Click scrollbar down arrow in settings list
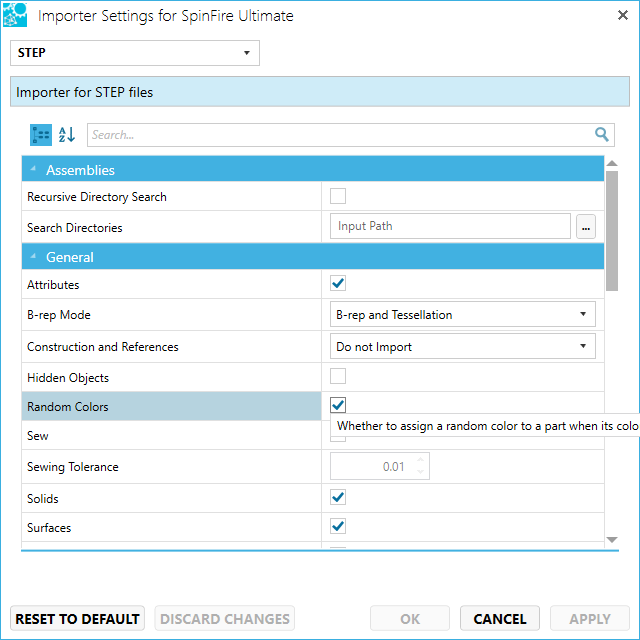640x640 pixels. 611,540
